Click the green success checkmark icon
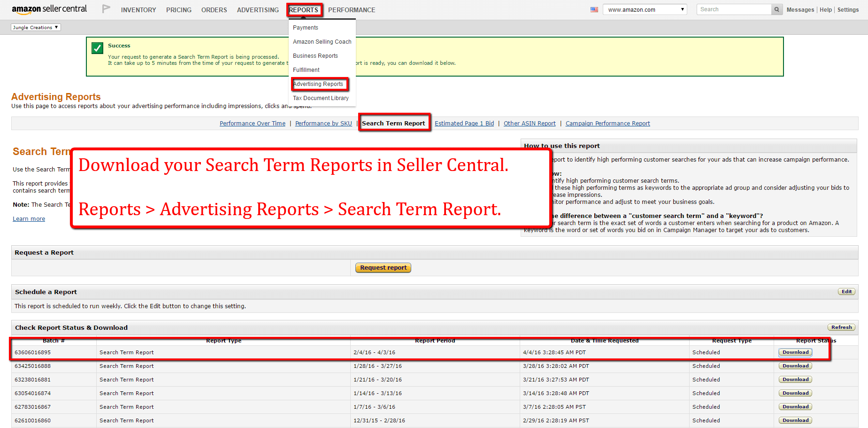 tap(97, 47)
